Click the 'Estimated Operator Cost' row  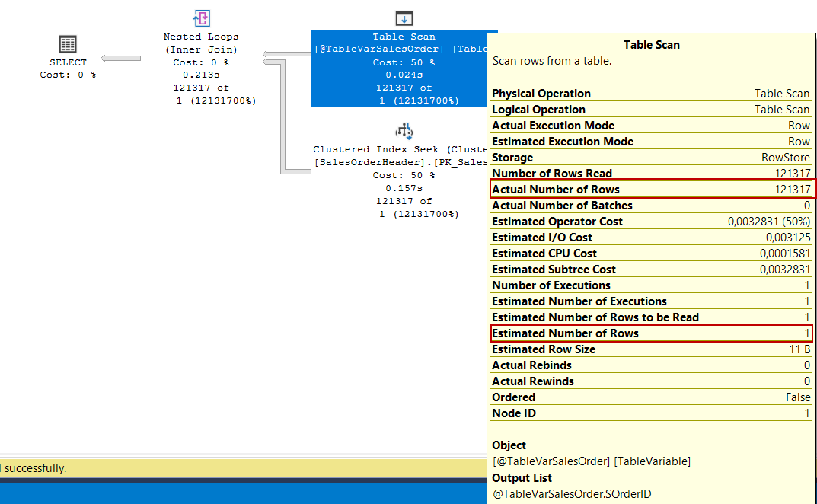651,222
